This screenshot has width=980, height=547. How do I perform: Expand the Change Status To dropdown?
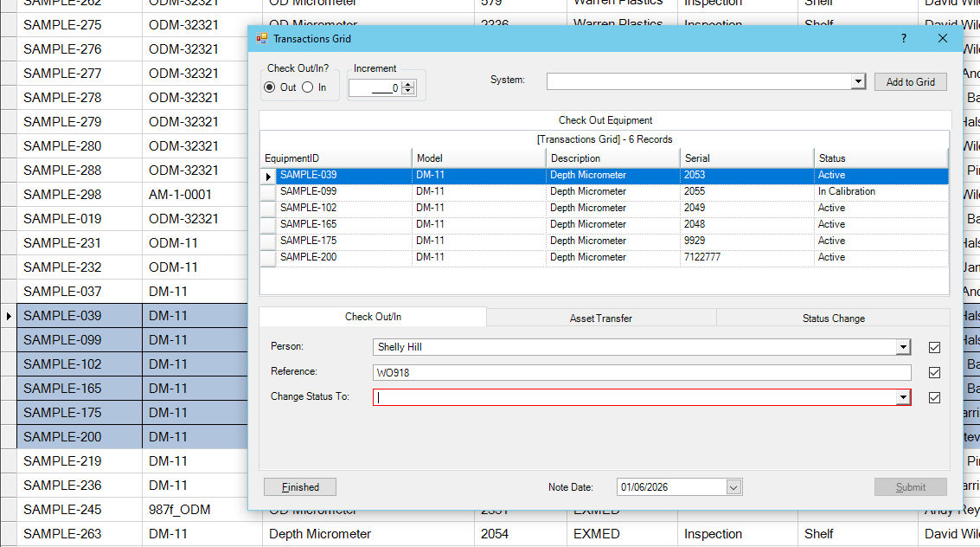(x=903, y=398)
